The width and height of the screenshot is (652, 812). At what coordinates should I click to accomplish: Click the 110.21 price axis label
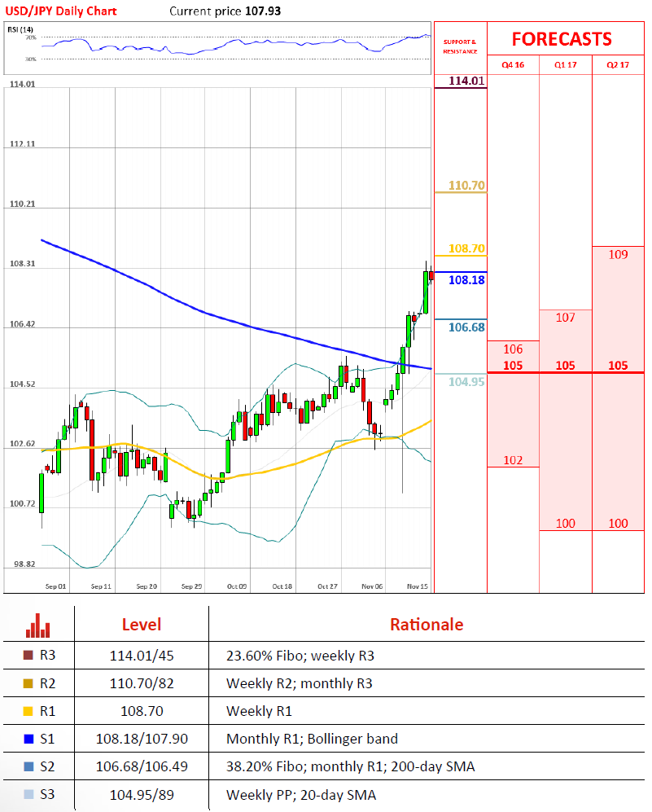coord(22,204)
